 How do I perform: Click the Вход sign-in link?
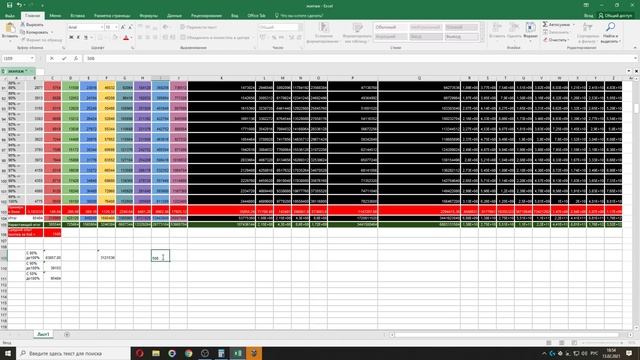(588, 16)
